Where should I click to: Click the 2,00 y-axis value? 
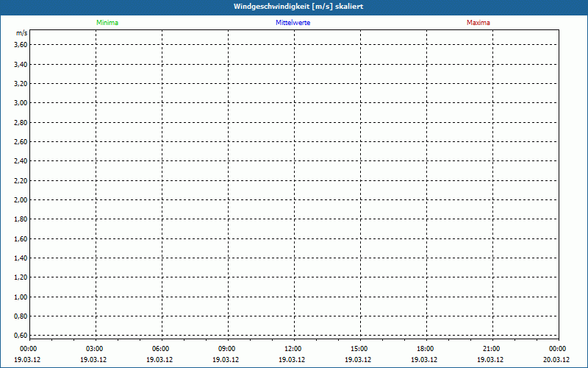click(x=21, y=199)
